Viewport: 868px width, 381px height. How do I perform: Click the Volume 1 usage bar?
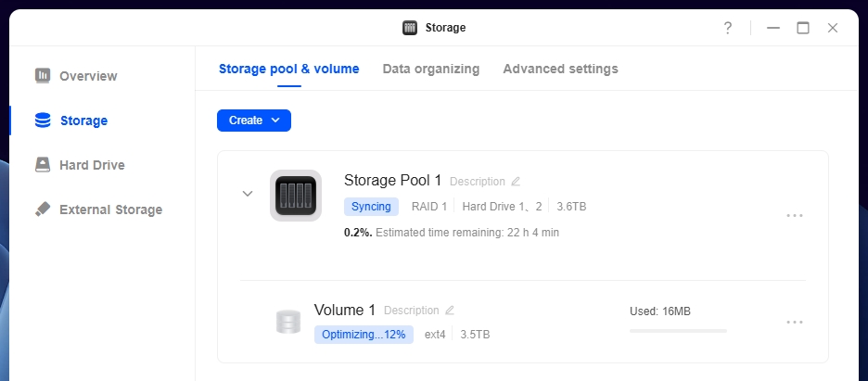click(x=678, y=330)
